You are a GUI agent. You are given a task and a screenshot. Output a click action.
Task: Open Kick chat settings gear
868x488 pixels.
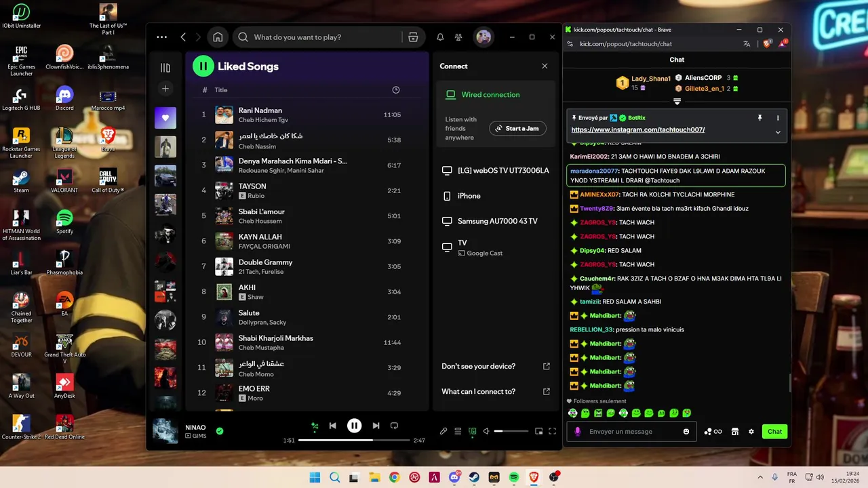[751, 432]
